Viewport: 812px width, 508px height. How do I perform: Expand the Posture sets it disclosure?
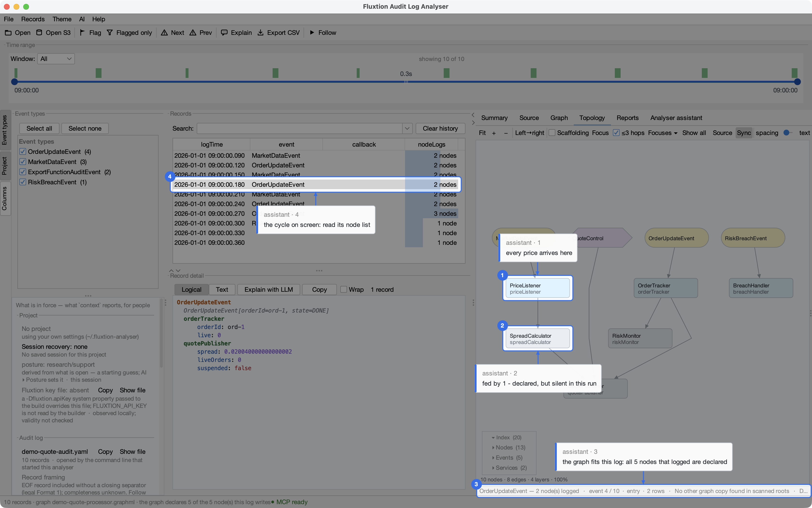pyautogui.click(x=23, y=380)
